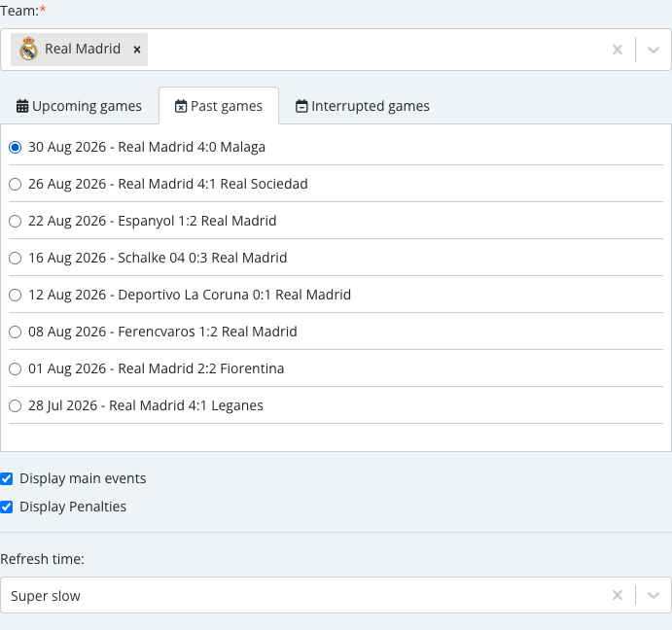The height and width of the screenshot is (630, 672).
Task: Open the Super slow refresh time field
Action: 336,595
